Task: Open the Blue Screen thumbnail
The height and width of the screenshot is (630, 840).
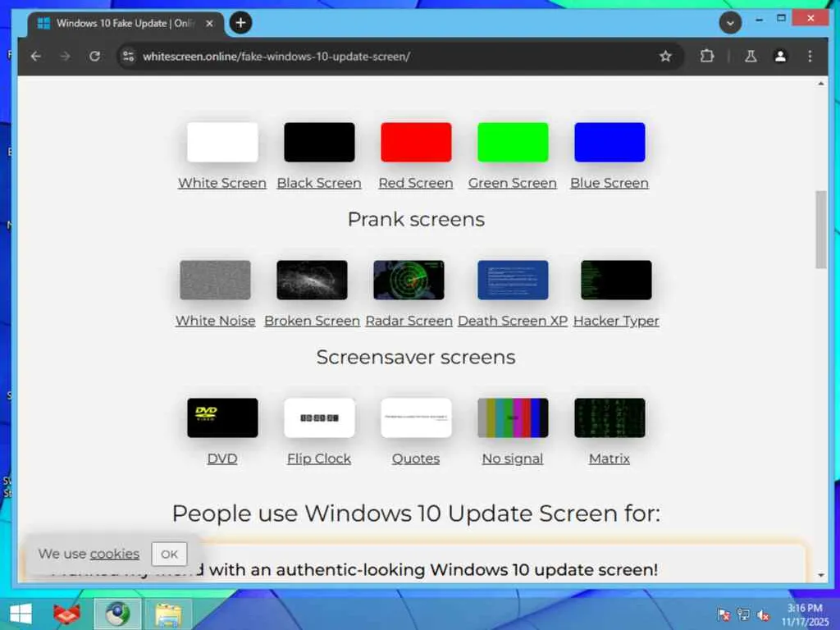Action: [x=609, y=142]
